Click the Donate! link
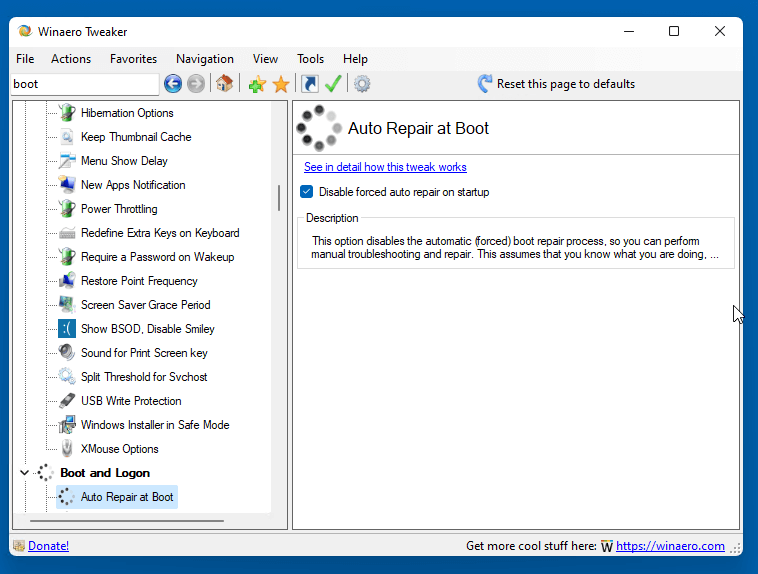The height and width of the screenshot is (574, 758). [48, 546]
